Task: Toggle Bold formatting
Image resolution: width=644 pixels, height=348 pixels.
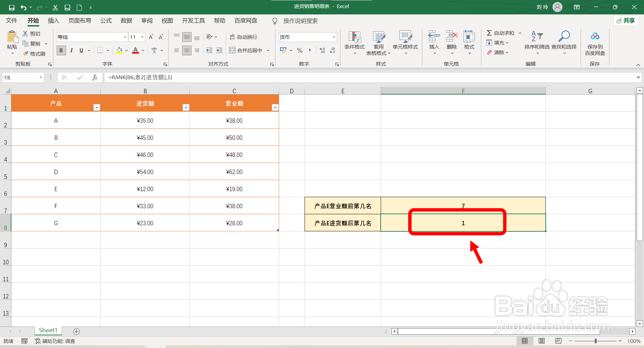Action: 61,50
